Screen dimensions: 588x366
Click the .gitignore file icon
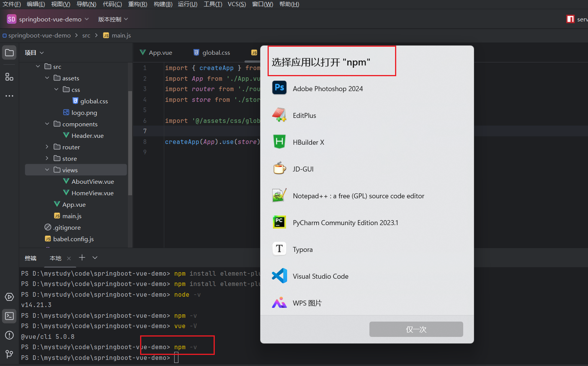(x=48, y=227)
